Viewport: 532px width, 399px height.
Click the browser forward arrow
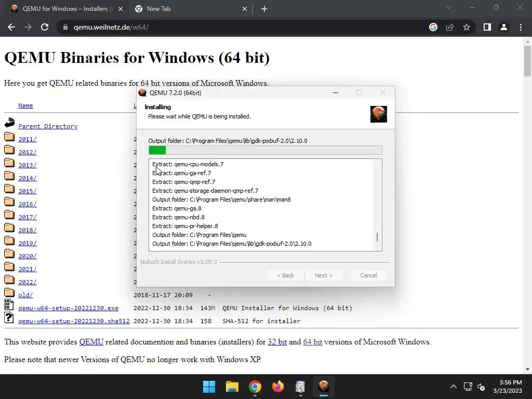28,27
